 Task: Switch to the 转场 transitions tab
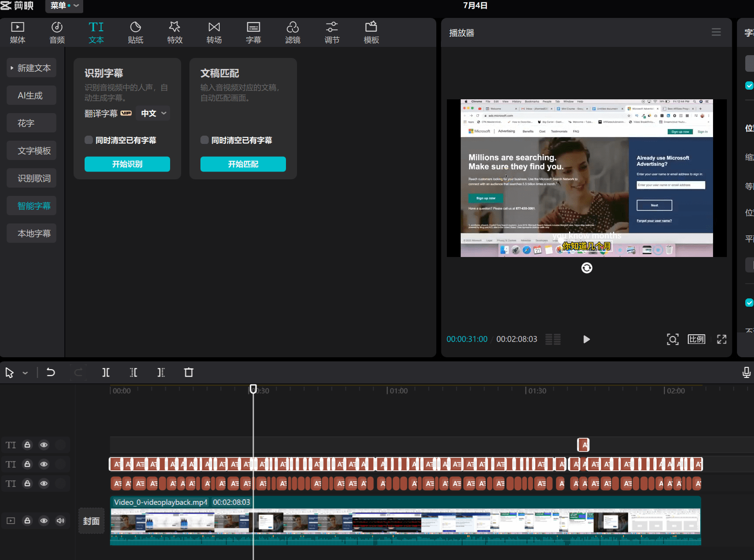coord(214,33)
